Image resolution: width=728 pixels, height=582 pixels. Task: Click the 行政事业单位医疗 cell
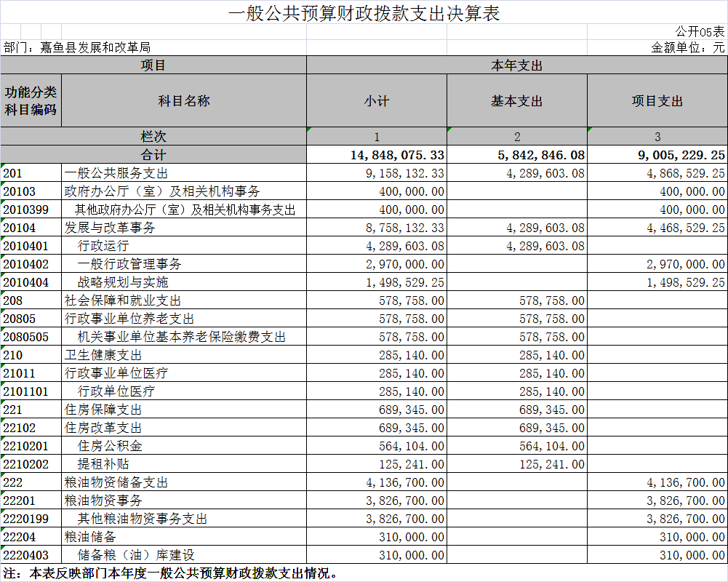(184, 372)
